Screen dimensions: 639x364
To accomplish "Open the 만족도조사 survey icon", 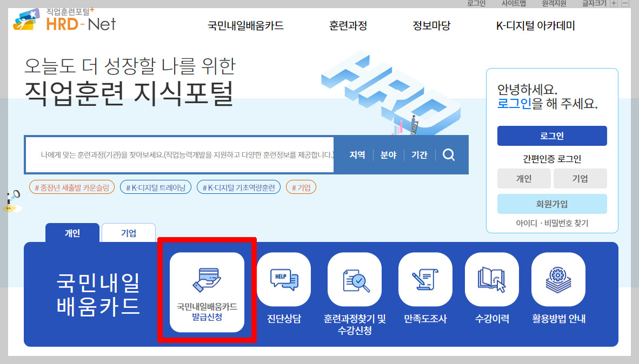I will [x=425, y=279].
